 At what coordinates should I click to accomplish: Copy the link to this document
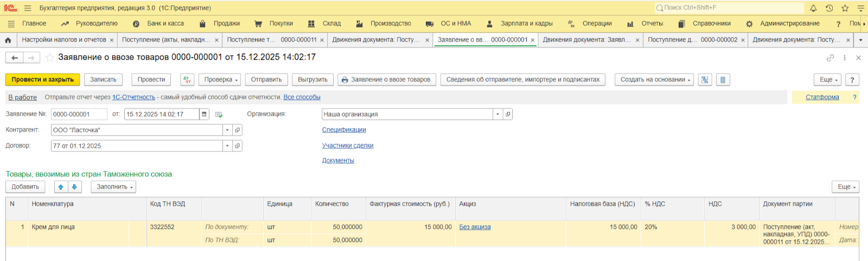click(x=830, y=58)
